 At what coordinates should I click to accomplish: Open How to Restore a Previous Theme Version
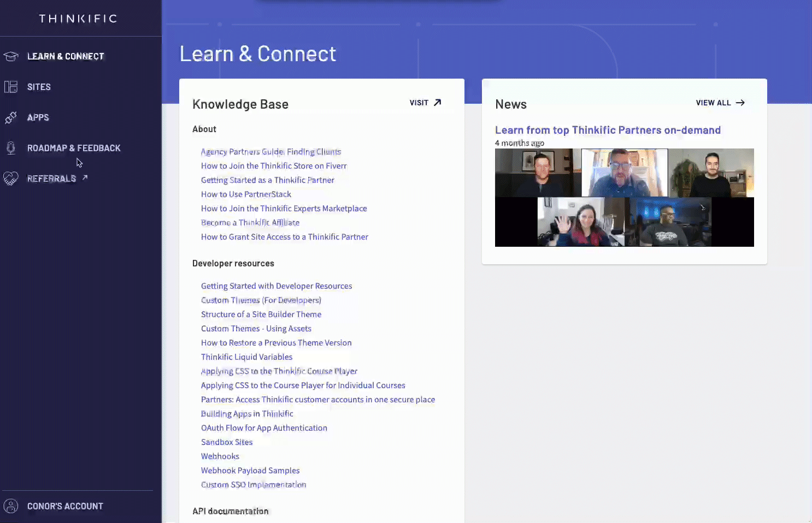pyautogui.click(x=276, y=343)
